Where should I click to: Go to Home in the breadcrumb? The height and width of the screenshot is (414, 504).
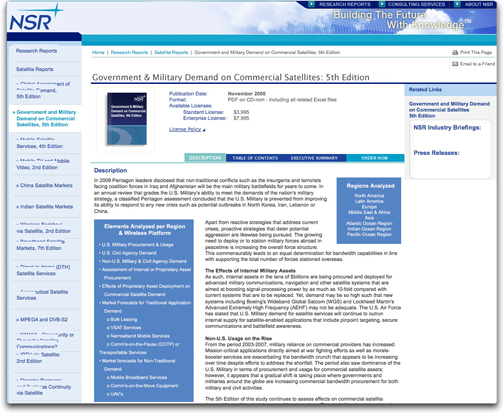click(x=98, y=52)
